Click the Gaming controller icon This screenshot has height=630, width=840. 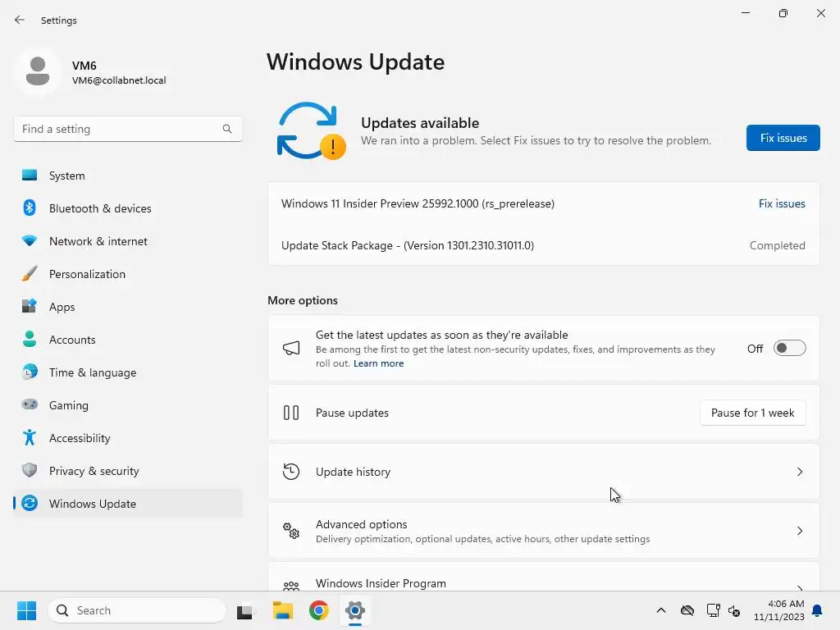point(30,404)
